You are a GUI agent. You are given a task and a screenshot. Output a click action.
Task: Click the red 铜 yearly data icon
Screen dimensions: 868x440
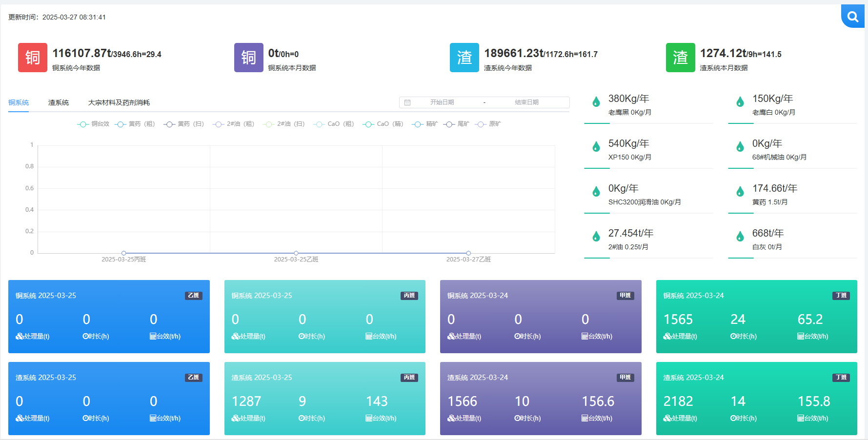(x=33, y=58)
